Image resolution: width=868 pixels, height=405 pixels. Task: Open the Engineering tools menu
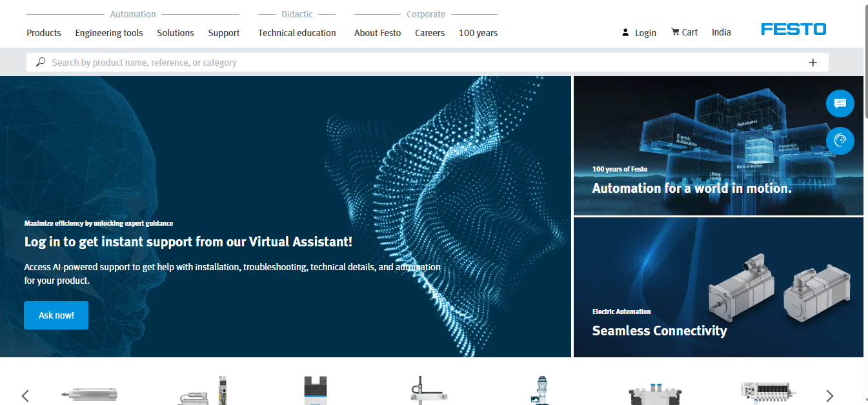[x=109, y=33]
